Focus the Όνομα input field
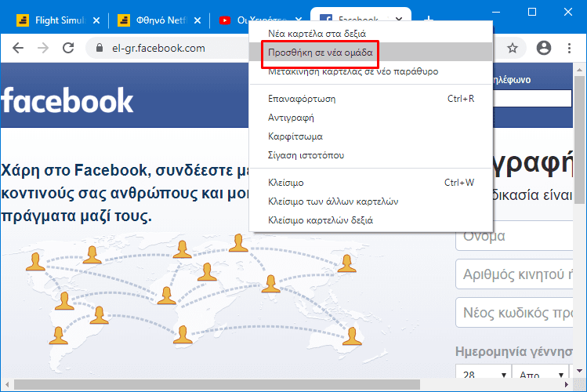587x392 pixels. (514, 236)
